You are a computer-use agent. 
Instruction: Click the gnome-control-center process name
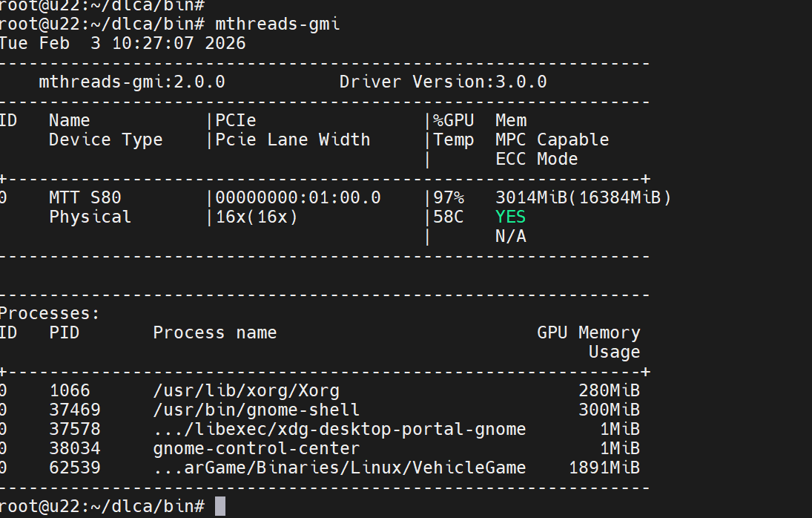(256, 448)
